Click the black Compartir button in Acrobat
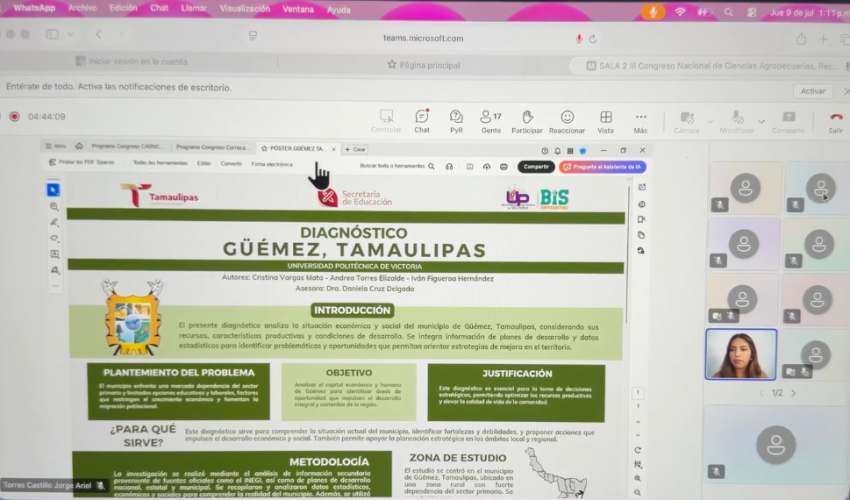Viewport: 850px width, 500px height. click(536, 166)
